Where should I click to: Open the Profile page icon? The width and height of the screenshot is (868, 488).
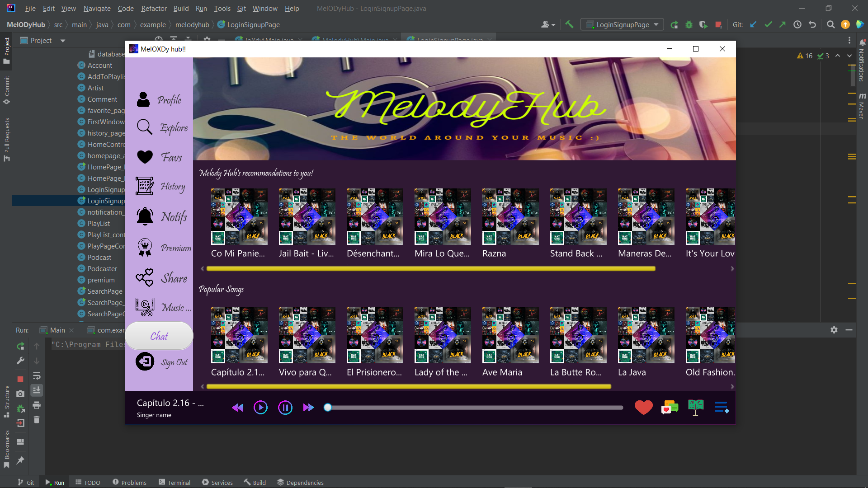pos(143,99)
